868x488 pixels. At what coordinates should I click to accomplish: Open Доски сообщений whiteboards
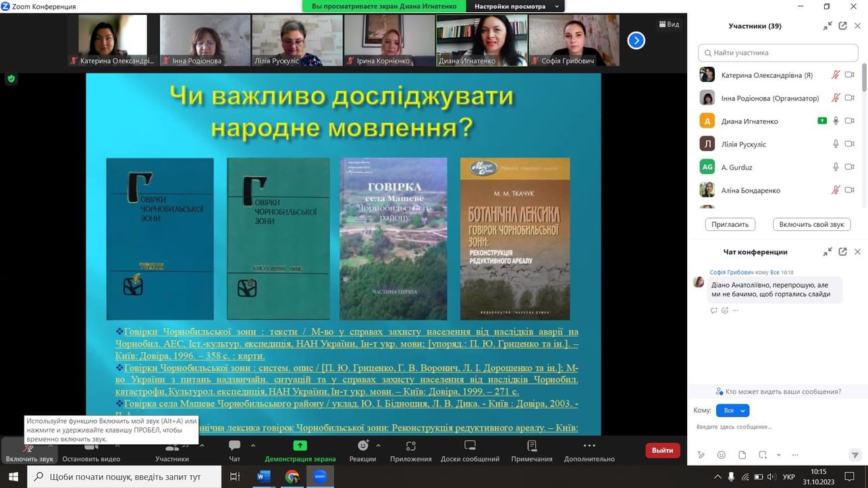[x=470, y=451]
